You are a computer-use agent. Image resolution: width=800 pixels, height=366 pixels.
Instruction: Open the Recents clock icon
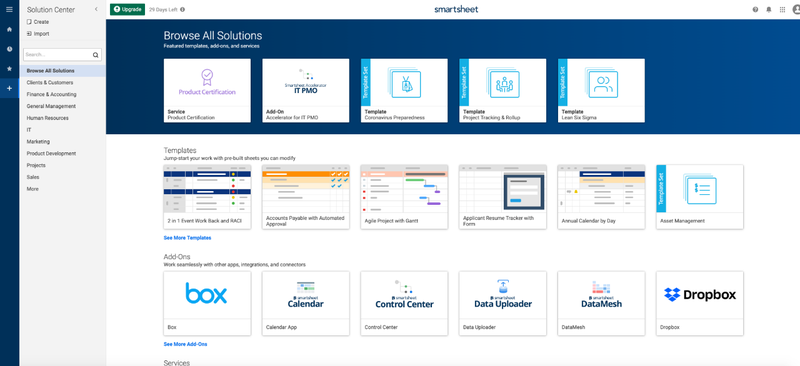(9, 49)
